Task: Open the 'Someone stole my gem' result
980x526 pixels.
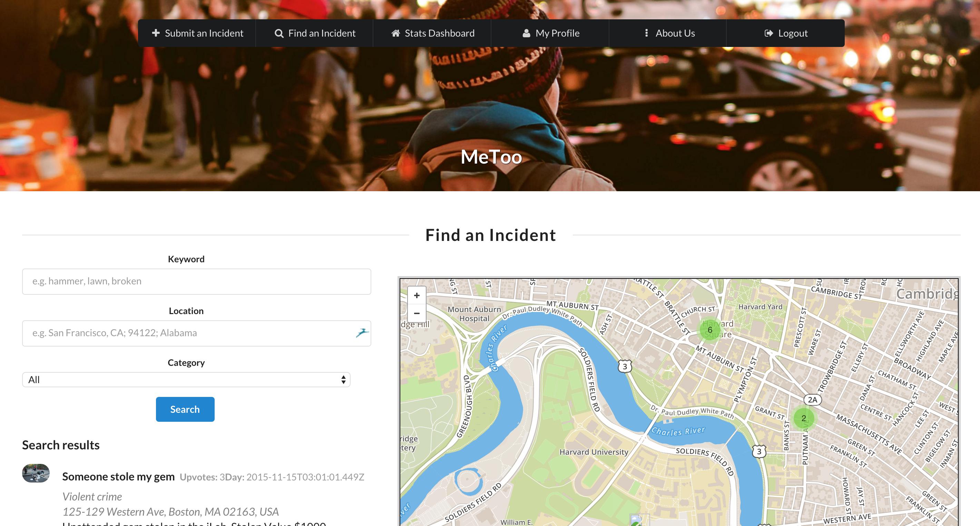Action: (x=118, y=477)
